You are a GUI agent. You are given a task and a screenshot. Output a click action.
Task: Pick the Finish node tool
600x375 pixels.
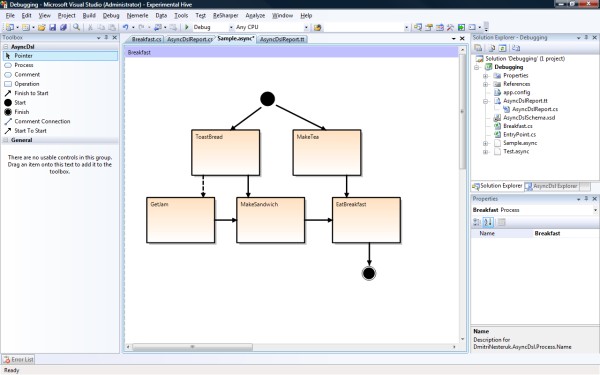(21, 112)
